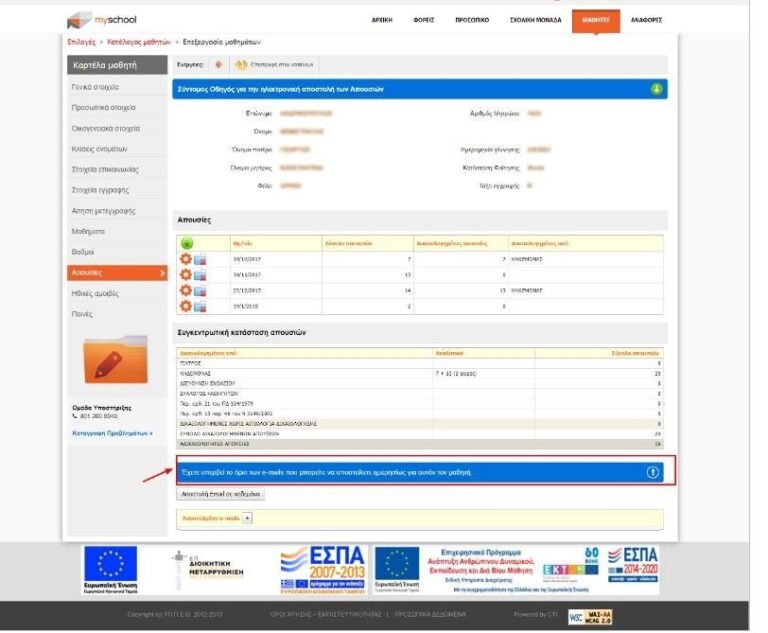Select Βαθμοί in student card sidebar
This screenshot has height=633, width=768.
pos(83,252)
